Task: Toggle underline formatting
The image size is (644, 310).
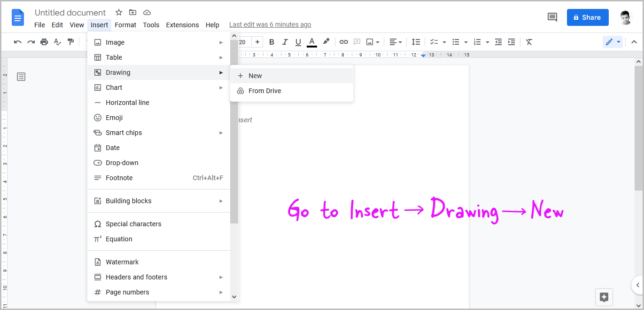Action: pos(298,42)
